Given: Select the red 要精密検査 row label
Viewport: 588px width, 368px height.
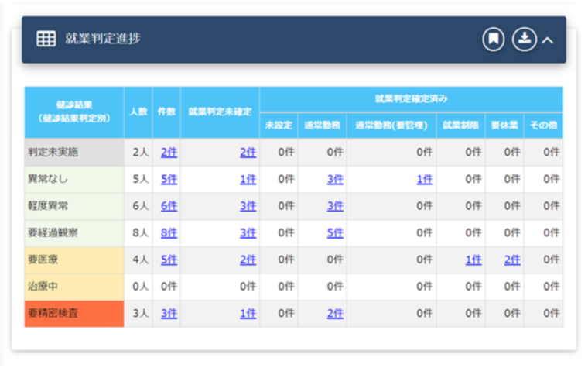Looking at the screenshot, I should (x=74, y=314).
